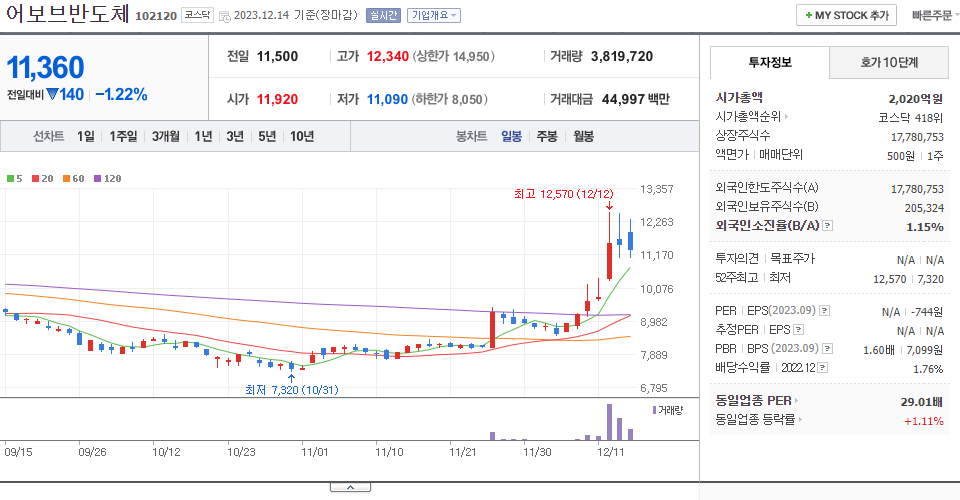Select the 1년 line chart period

[203, 136]
